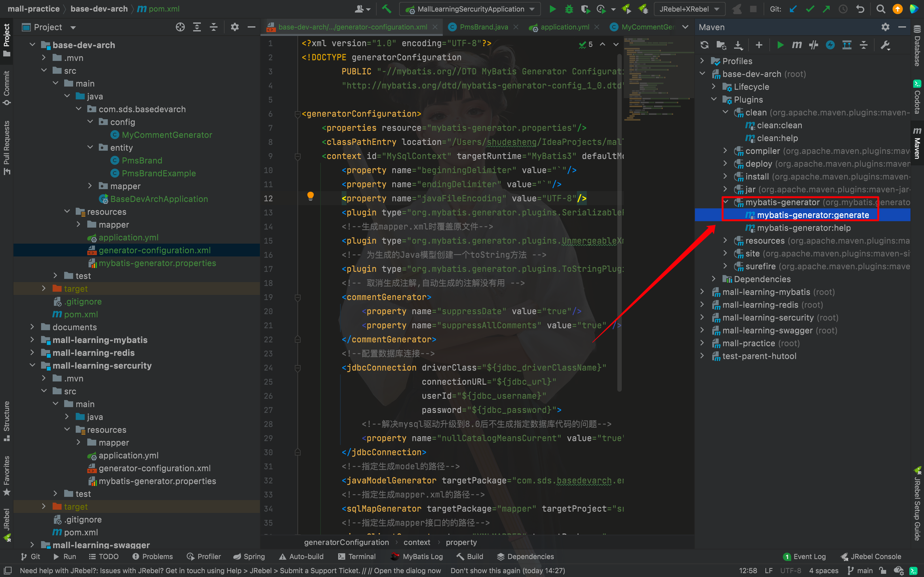Open Event Log in status bar
This screenshot has height=577, width=924.
[805, 556]
